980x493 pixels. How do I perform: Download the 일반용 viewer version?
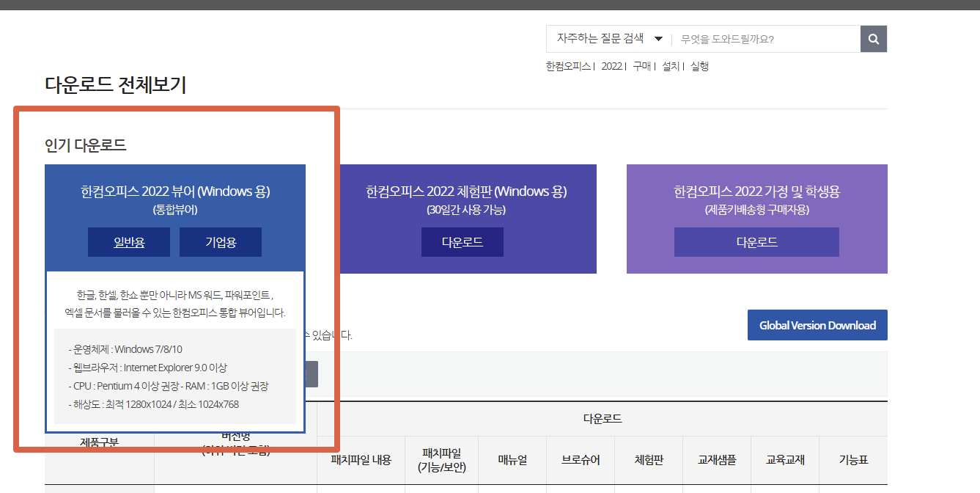click(x=129, y=242)
